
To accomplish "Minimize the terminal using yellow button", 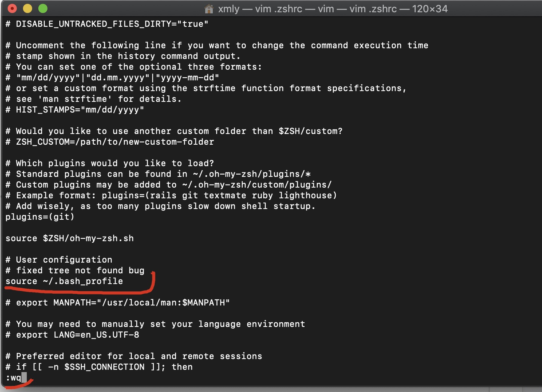I will [28, 8].
